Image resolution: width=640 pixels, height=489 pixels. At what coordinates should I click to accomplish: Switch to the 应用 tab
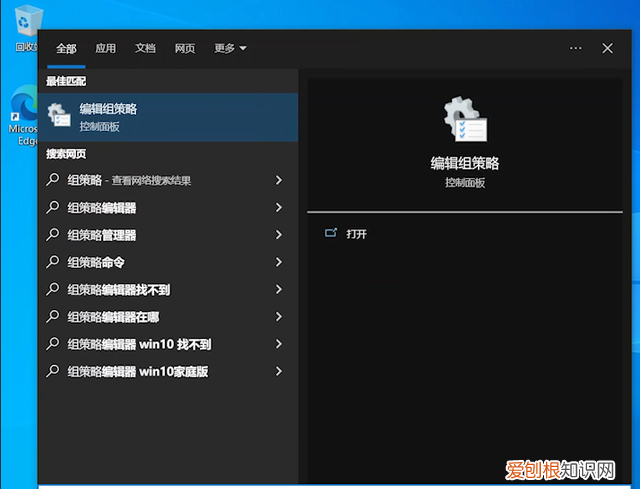[106, 48]
